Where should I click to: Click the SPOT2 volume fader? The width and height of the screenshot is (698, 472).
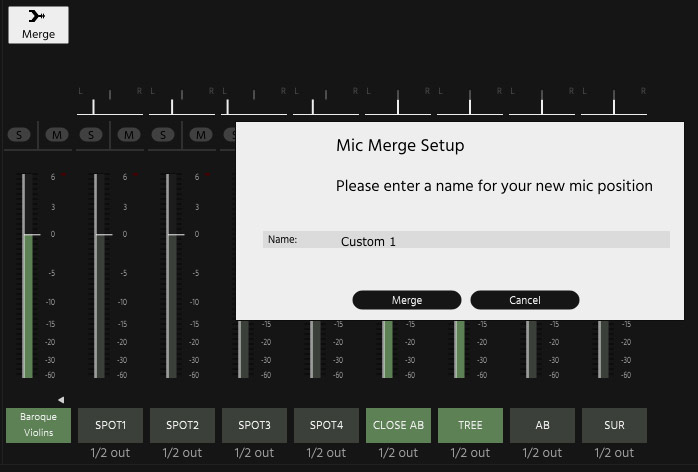pyautogui.click(x=172, y=276)
